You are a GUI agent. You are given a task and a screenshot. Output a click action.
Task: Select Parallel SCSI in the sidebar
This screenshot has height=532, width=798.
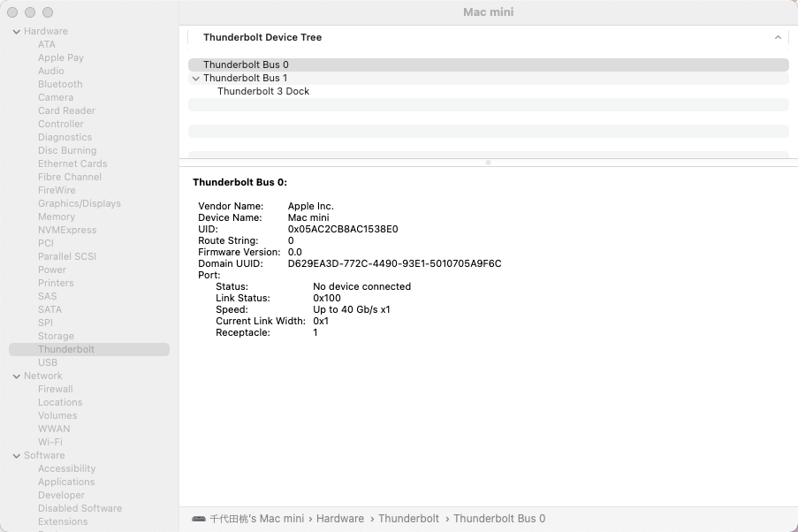click(x=66, y=256)
